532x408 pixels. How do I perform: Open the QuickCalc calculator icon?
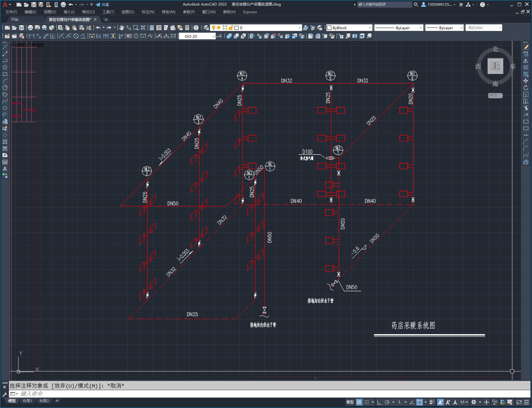click(187, 28)
